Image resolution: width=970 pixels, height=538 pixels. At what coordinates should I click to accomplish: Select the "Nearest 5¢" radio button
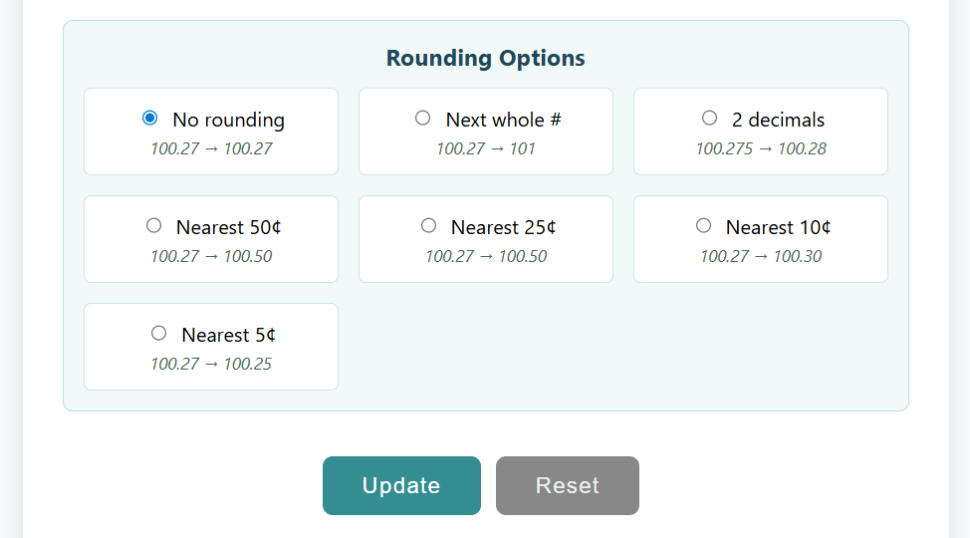point(159,333)
